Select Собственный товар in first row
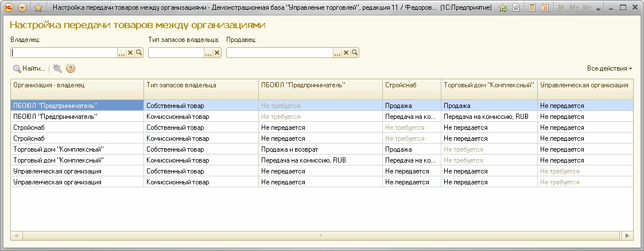 point(201,106)
